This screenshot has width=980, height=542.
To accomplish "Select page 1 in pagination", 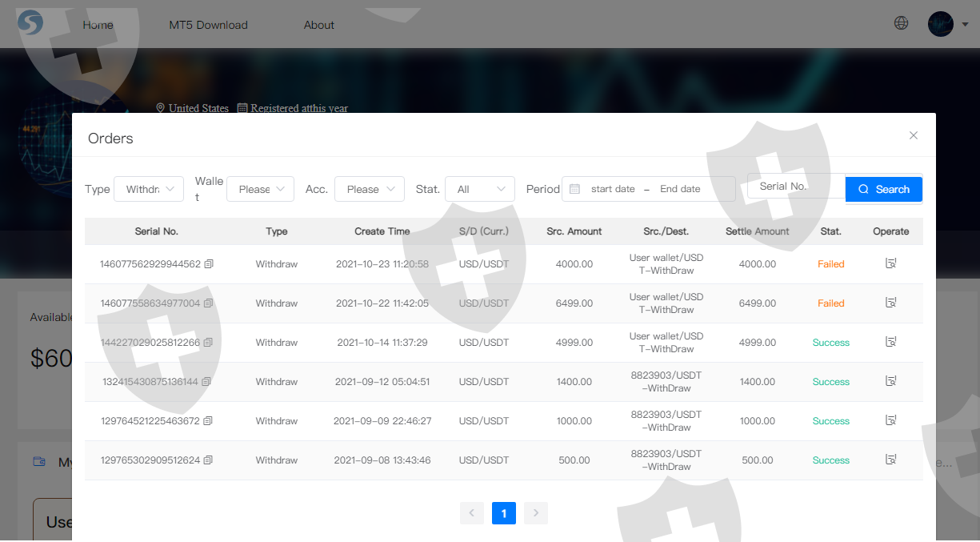I will click(503, 513).
